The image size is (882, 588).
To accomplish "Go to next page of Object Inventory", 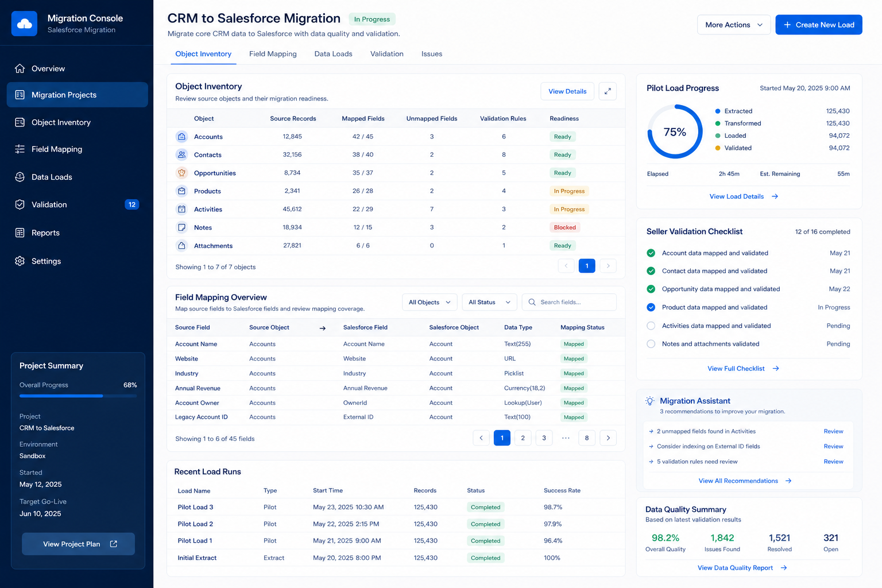I will 608,266.
